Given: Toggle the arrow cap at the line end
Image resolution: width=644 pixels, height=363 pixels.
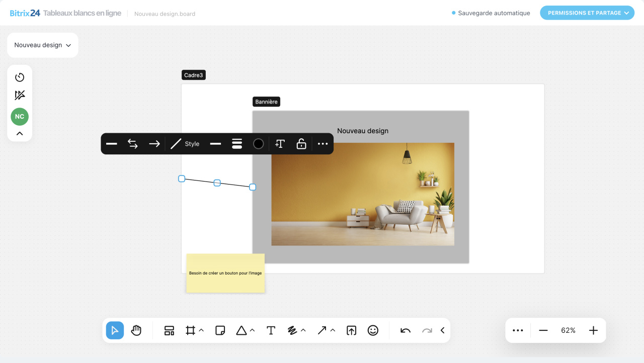Looking at the screenshot, I should click(x=154, y=144).
